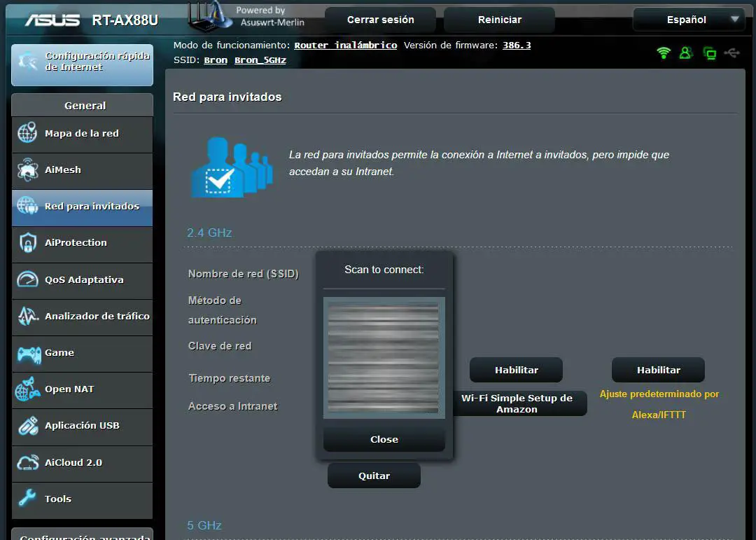The image size is (756, 540).
Task: Select Aplicación USB from the sidebar
Action: coord(82,427)
